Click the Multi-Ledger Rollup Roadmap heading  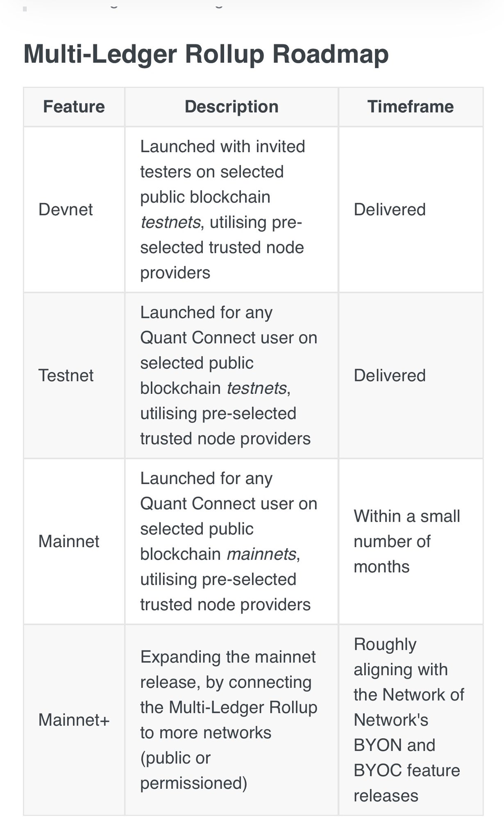[206, 55]
